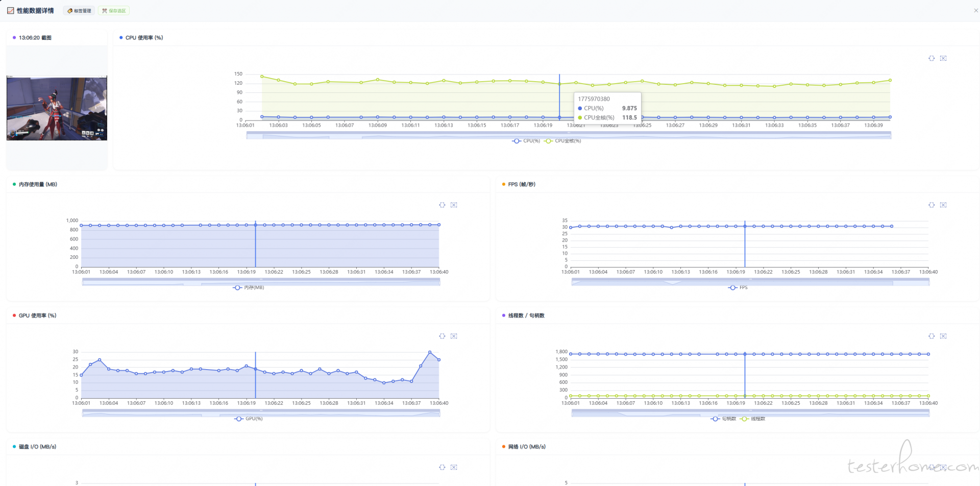Click horizontal brush select icon on memory chart
The image size is (980, 486).
(442, 205)
